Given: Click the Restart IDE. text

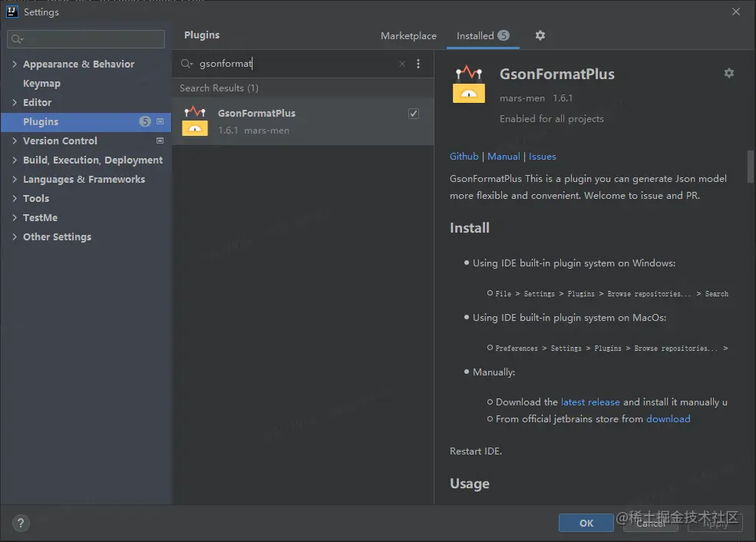Looking at the screenshot, I should 476,451.
